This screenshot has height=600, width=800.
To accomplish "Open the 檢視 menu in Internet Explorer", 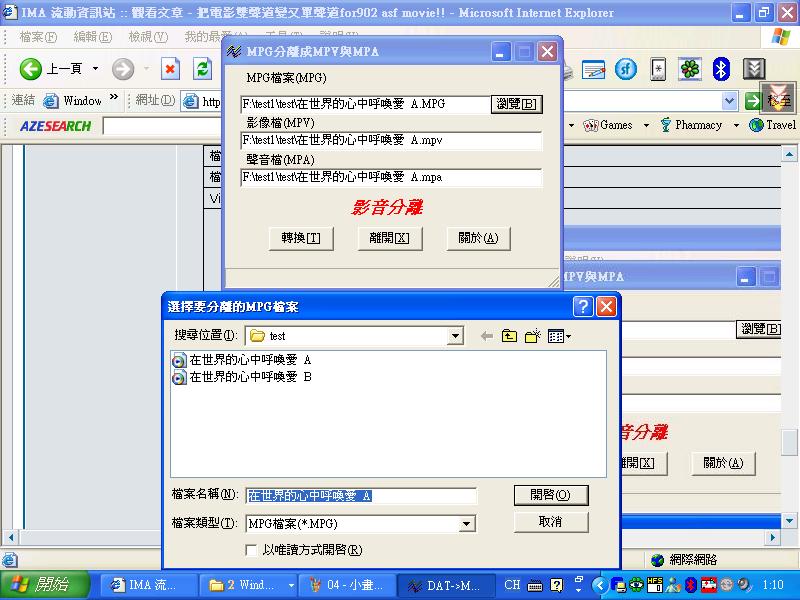I will 147,37.
